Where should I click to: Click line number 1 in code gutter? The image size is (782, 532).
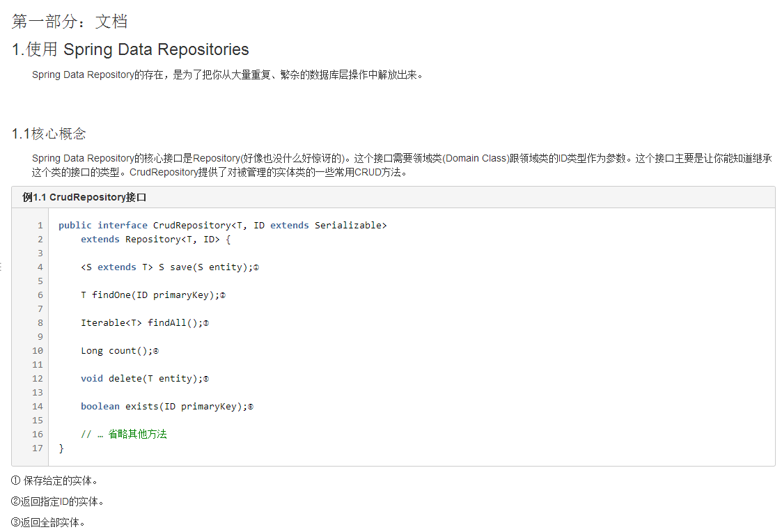40,226
